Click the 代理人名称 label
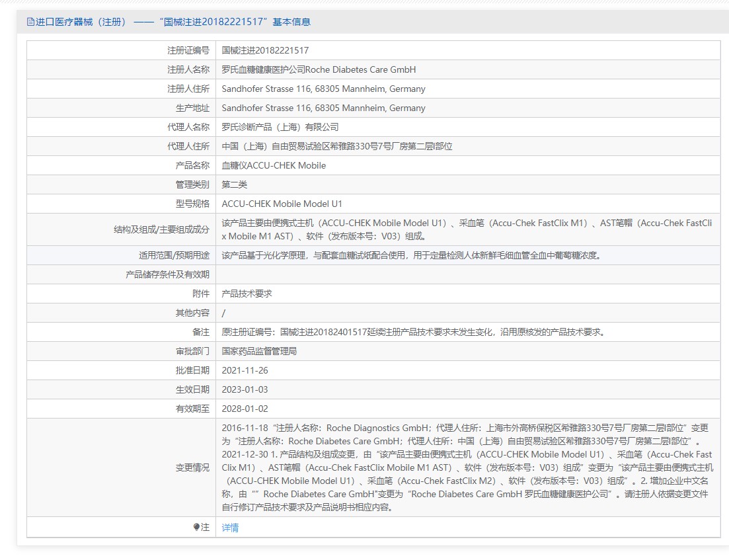 [188, 127]
